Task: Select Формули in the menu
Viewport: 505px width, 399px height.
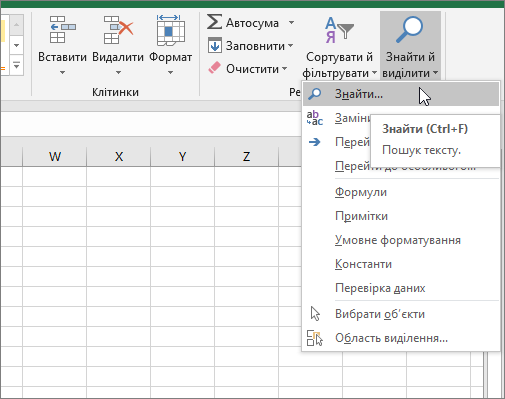Action: tap(401, 192)
